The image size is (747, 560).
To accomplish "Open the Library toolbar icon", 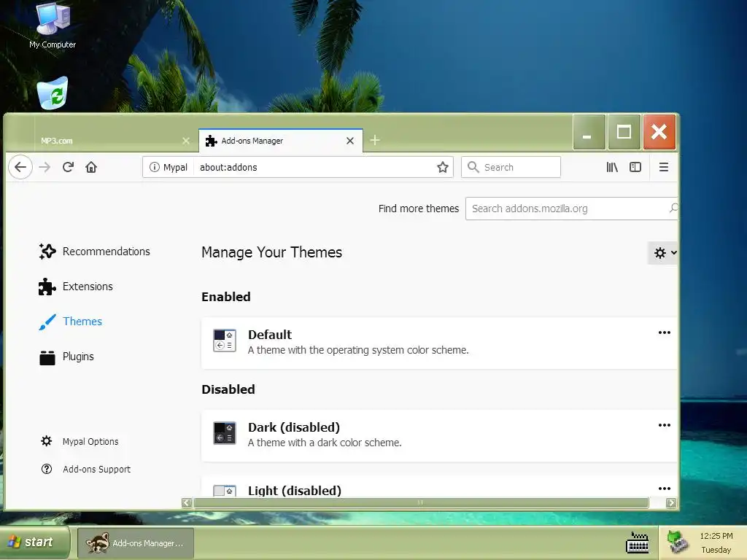I will point(612,167).
